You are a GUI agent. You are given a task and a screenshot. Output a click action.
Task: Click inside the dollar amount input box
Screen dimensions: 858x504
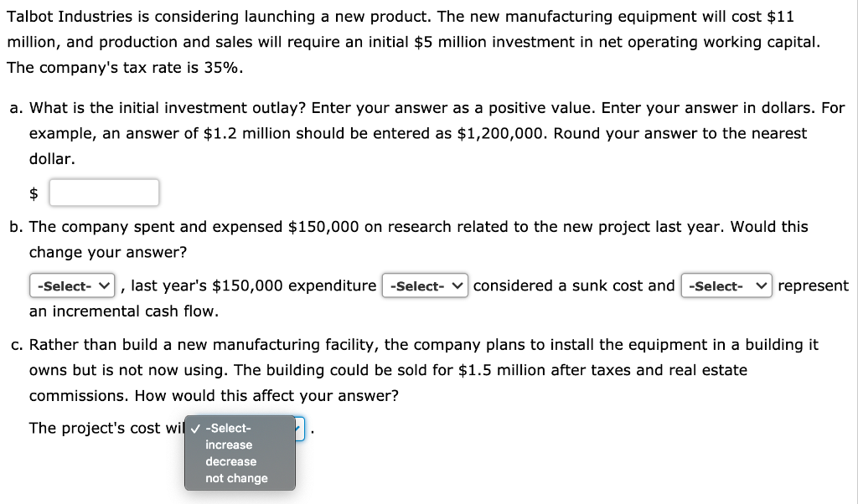click(x=104, y=192)
